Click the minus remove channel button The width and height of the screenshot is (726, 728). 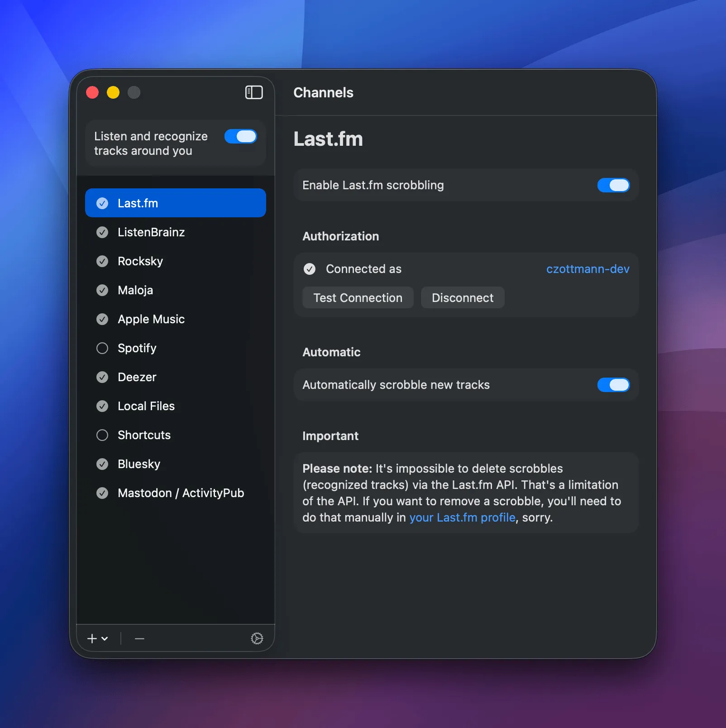[139, 638]
